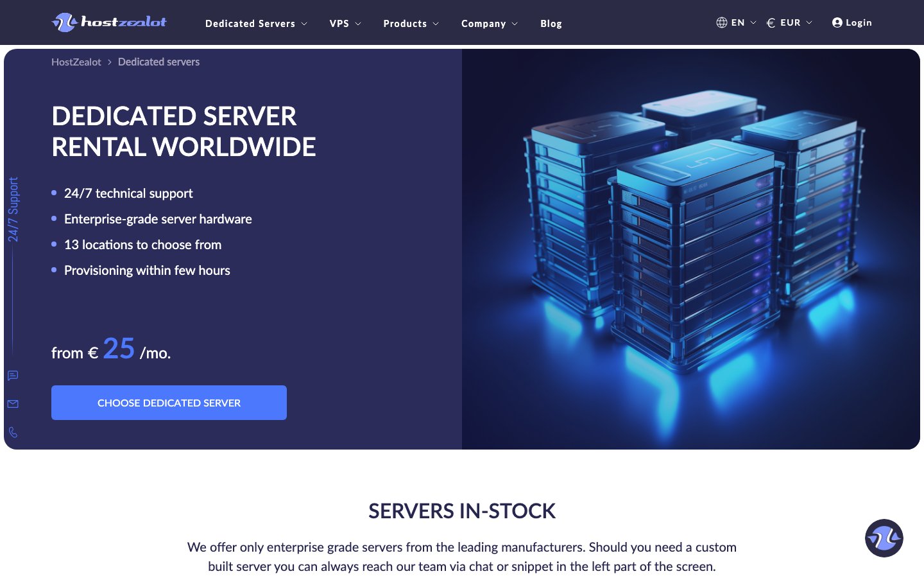
Task: Click the email envelope icon in sidebar
Action: (x=13, y=404)
